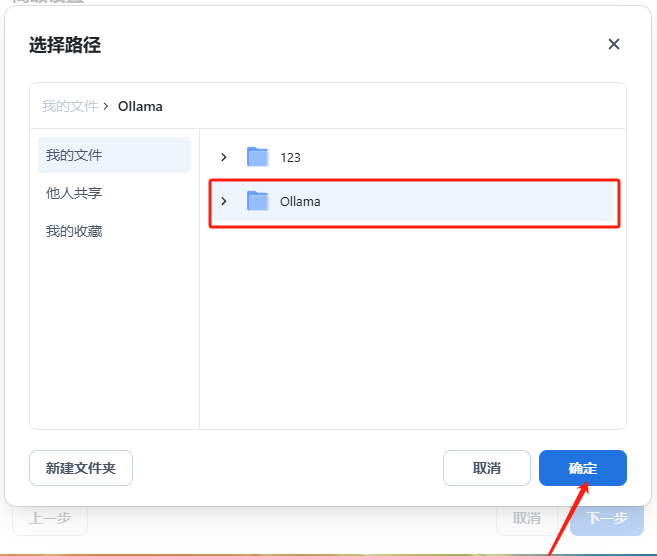Click the Ollama folder icon

coord(258,201)
